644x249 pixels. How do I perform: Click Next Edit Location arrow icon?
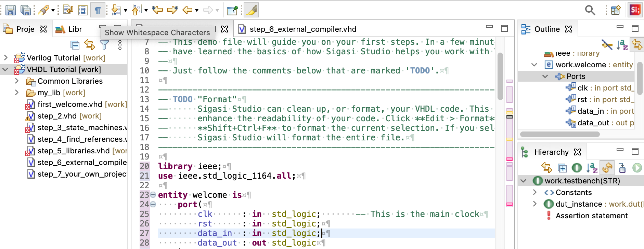172,10
